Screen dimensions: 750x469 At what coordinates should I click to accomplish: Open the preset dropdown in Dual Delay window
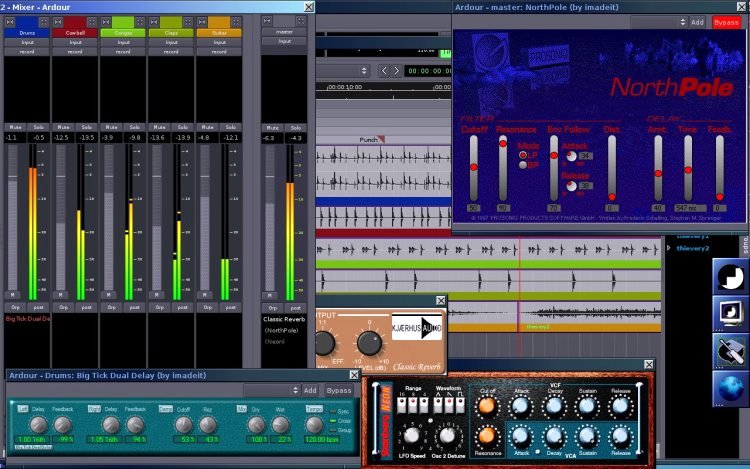pos(272,390)
